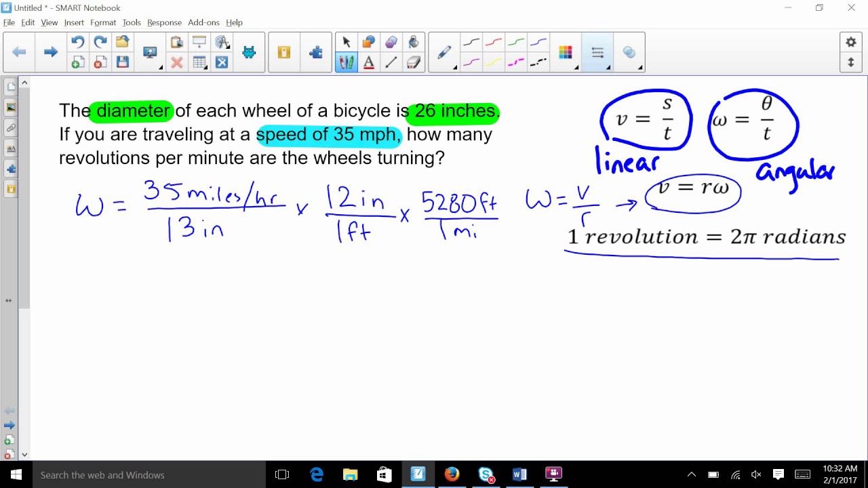Open the Insert menu
This screenshot has width=868, height=488.
pos(74,22)
